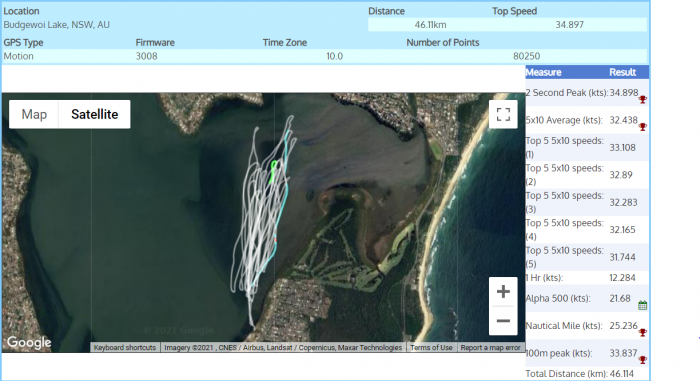Click trophy icon beside 2 Second Peak
The height and width of the screenshot is (381, 700).
pos(642,100)
